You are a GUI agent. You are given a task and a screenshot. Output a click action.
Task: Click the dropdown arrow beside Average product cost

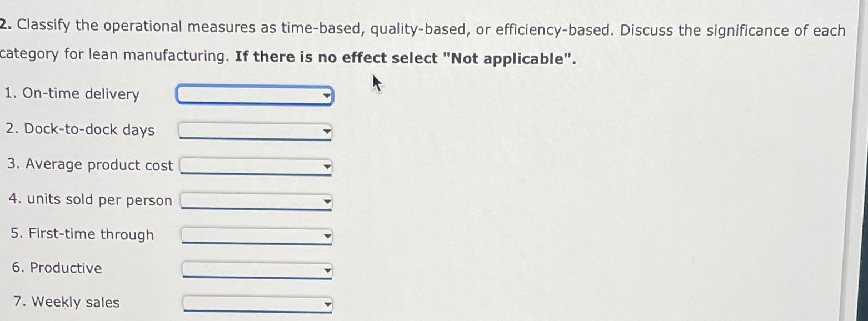coord(327,167)
